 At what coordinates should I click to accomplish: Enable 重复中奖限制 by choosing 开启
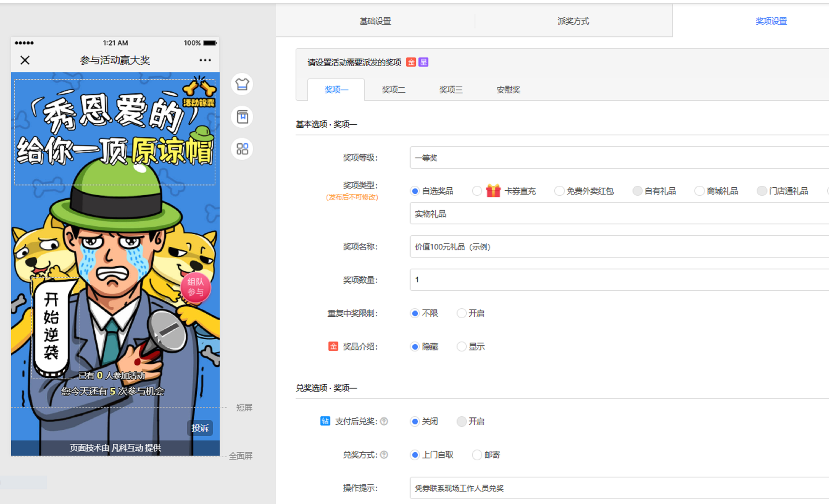coord(462,313)
